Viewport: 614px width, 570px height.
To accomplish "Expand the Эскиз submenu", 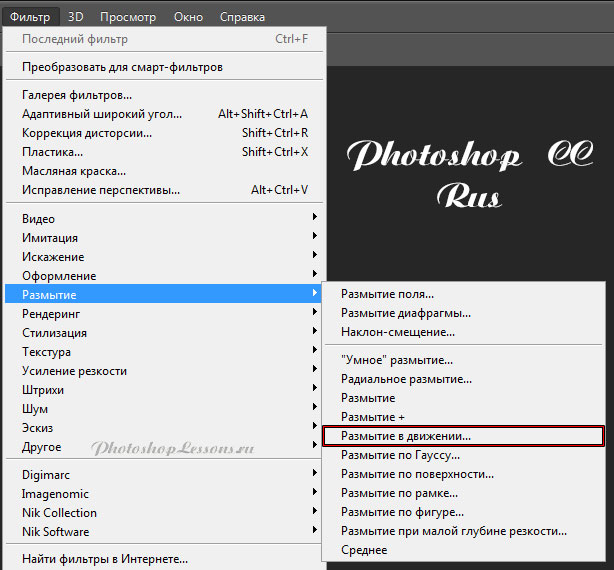I will click(164, 428).
